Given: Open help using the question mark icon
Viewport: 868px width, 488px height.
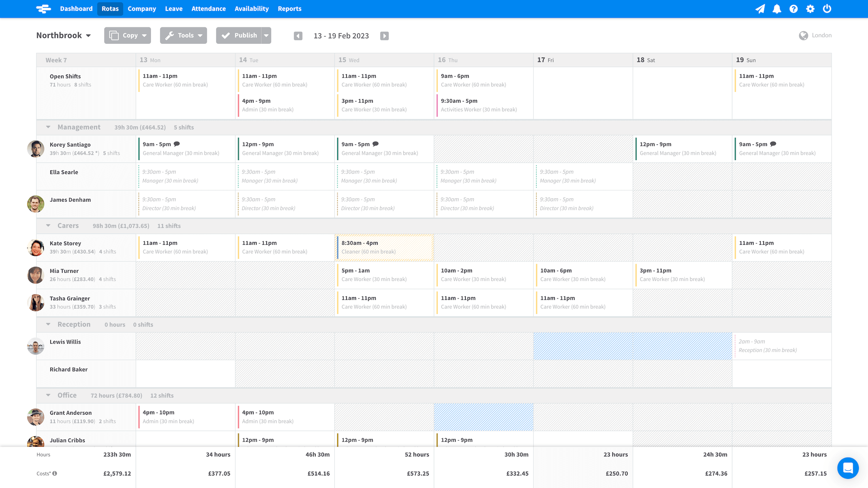Looking at the screenshot, I should (794, 9).
